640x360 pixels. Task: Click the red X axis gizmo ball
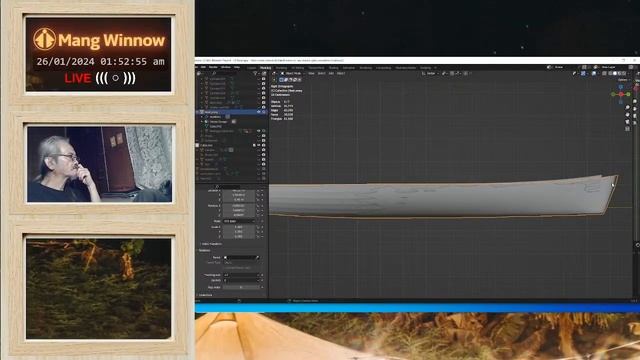tap(621, 94)
